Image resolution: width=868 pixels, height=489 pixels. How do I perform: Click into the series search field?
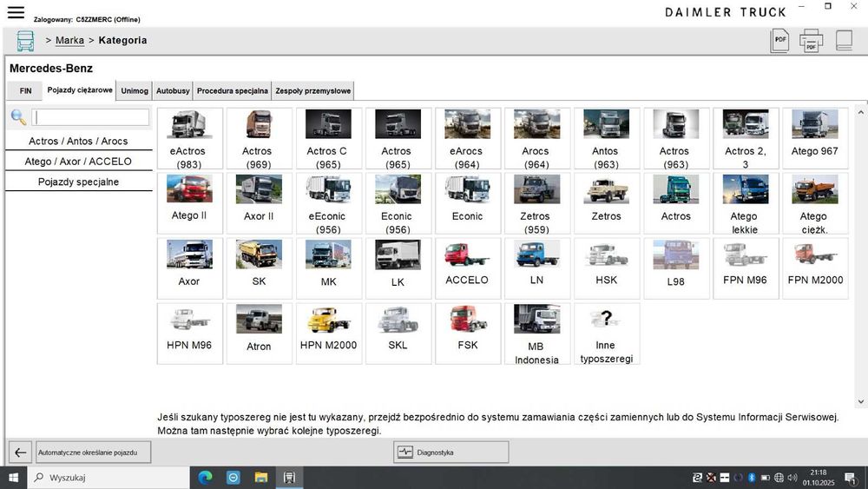(91, 117)
